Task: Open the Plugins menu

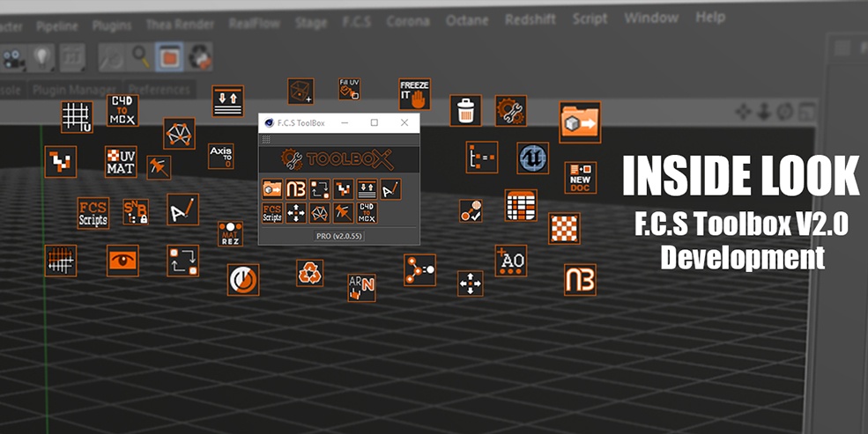Action: pos(112,26)
